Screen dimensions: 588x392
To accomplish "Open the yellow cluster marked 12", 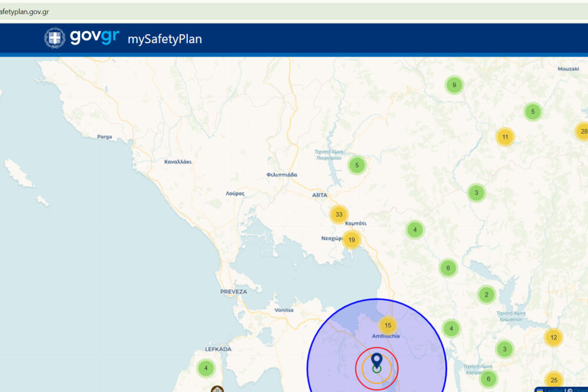I will (x=553, y=338).
